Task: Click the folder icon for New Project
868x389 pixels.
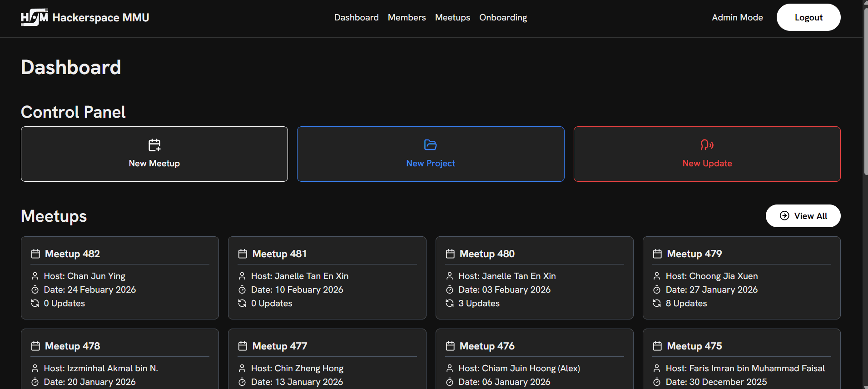Action: coord(430,145)
